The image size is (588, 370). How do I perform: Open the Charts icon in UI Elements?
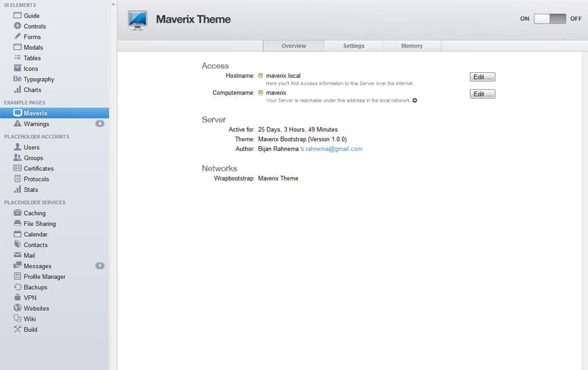pos(17,90)
